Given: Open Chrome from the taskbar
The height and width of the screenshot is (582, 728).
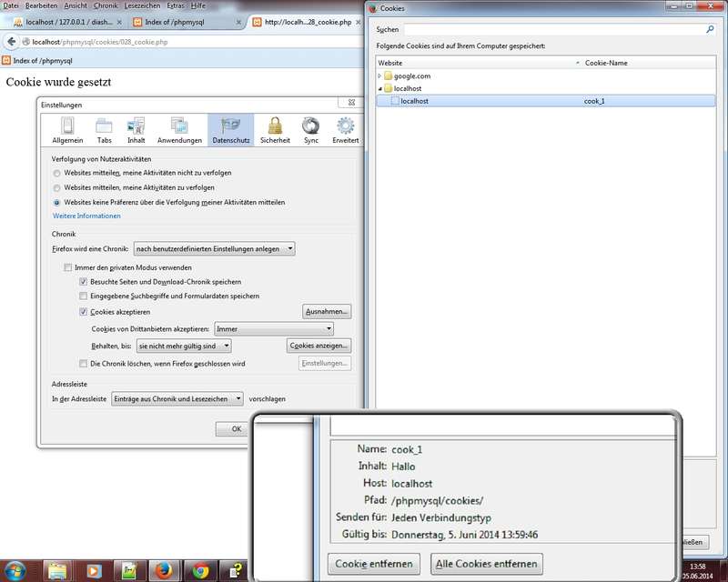Looking at the screenshot, I should [x=200, y=570].
